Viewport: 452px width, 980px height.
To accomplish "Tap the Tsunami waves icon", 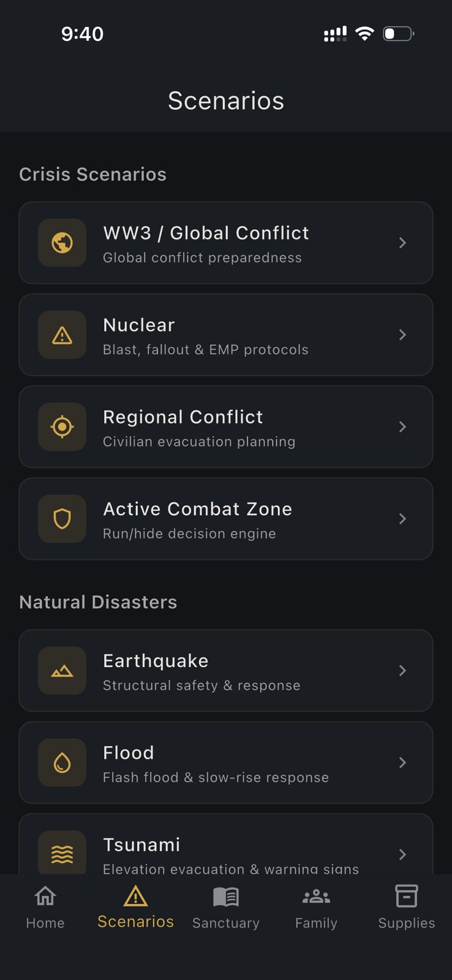I will click(x=62, y=853).
